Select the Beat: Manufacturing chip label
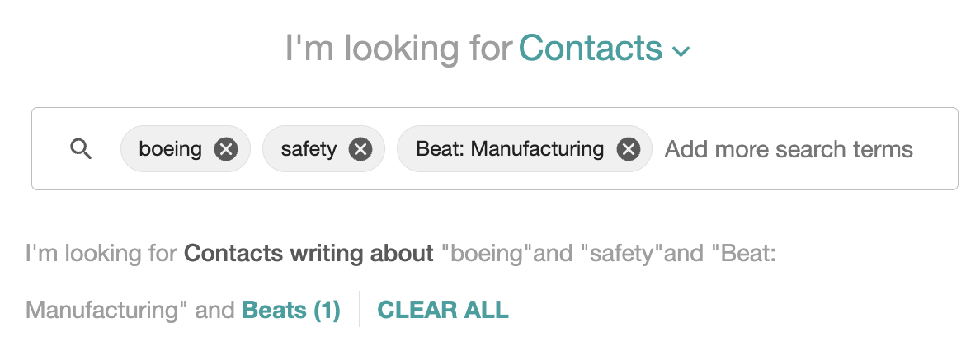The height and width of the screenshot is (346, 980). (x=510, y=149)
